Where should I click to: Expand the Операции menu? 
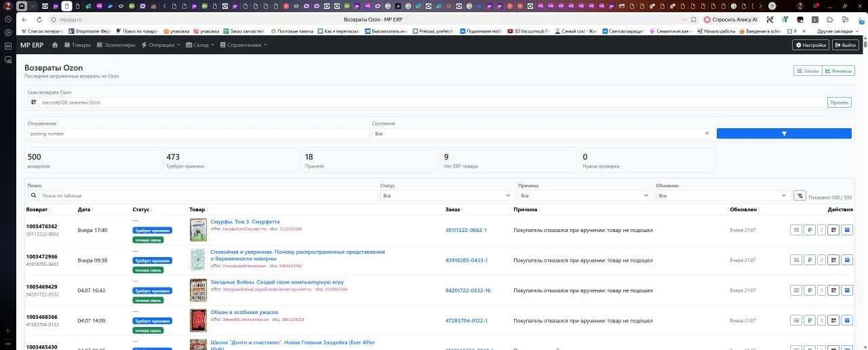click(160, 45)
